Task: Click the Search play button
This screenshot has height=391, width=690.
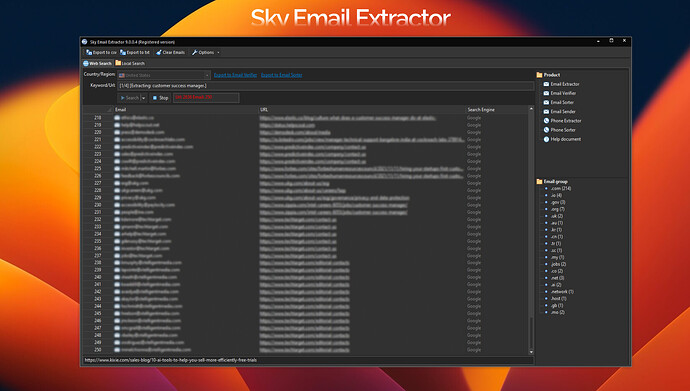Action: click(129, 98)
